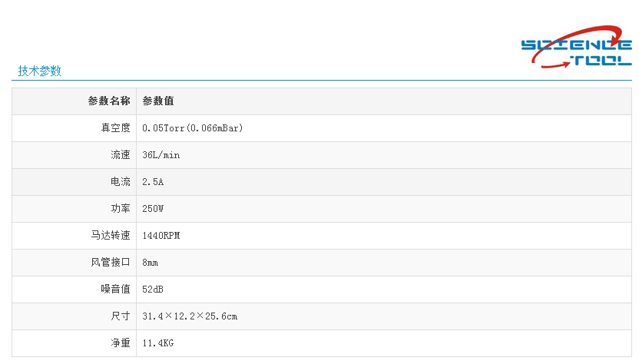This screenshot has height=364, width=639.
Task: Select the 电流 parameter label
Action: 121,182
